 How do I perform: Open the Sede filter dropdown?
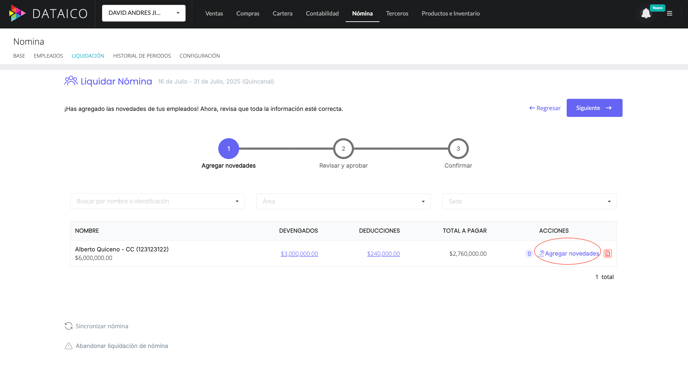click(x=529, y=201)
